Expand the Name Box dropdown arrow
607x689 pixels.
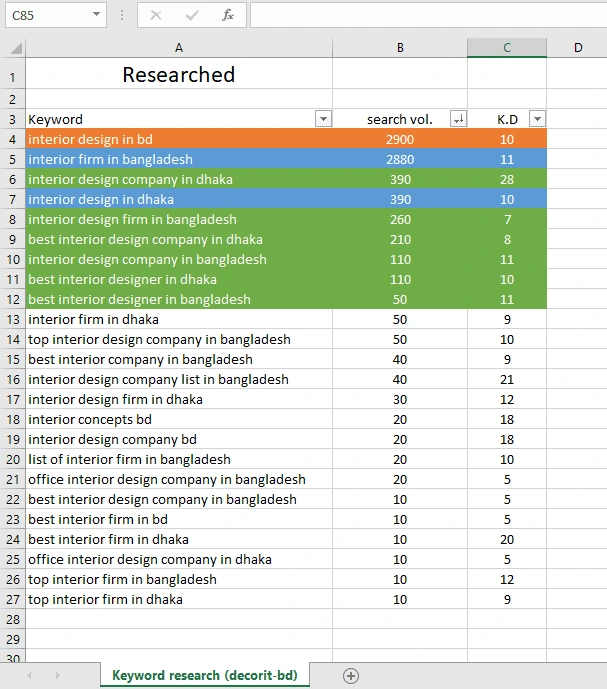pyautogui.click(x=96, y=15)
